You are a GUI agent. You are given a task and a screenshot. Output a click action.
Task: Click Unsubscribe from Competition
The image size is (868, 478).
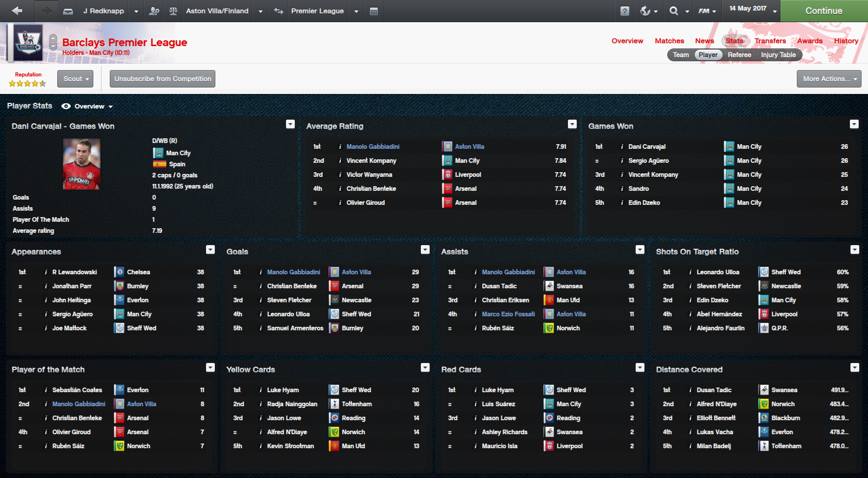point(163,79)
